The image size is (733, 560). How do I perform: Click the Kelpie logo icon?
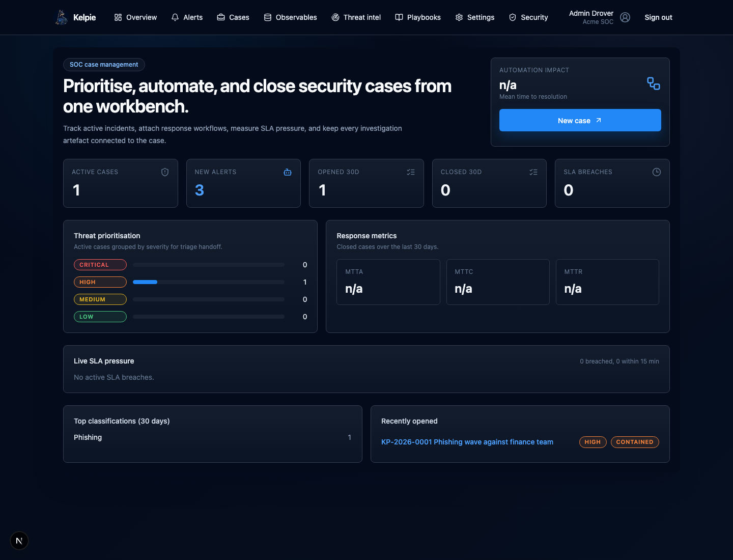(62, 17)
